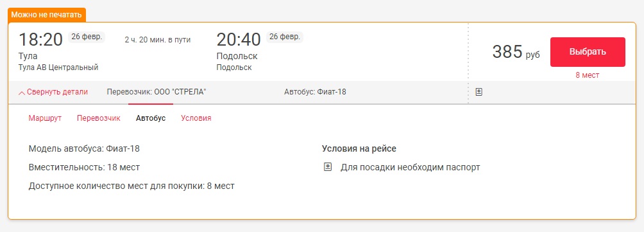Click the departure time 18:20
Image resolution: width=644 pixels, height=232 pixels.
point(40,39)
